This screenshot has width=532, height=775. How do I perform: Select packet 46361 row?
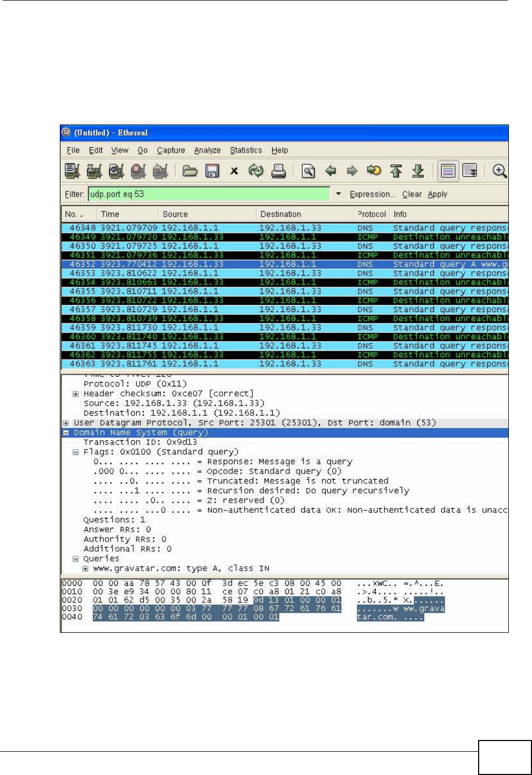pos(285,346)
